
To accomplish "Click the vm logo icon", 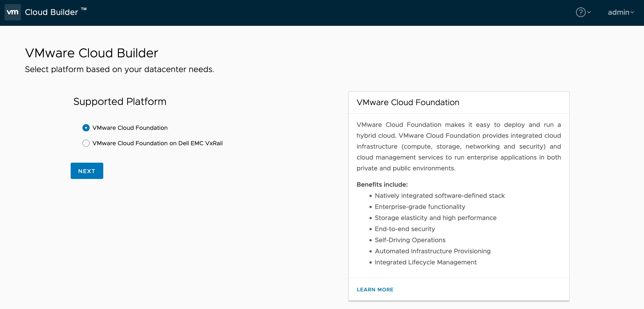I will pos(12,12).
